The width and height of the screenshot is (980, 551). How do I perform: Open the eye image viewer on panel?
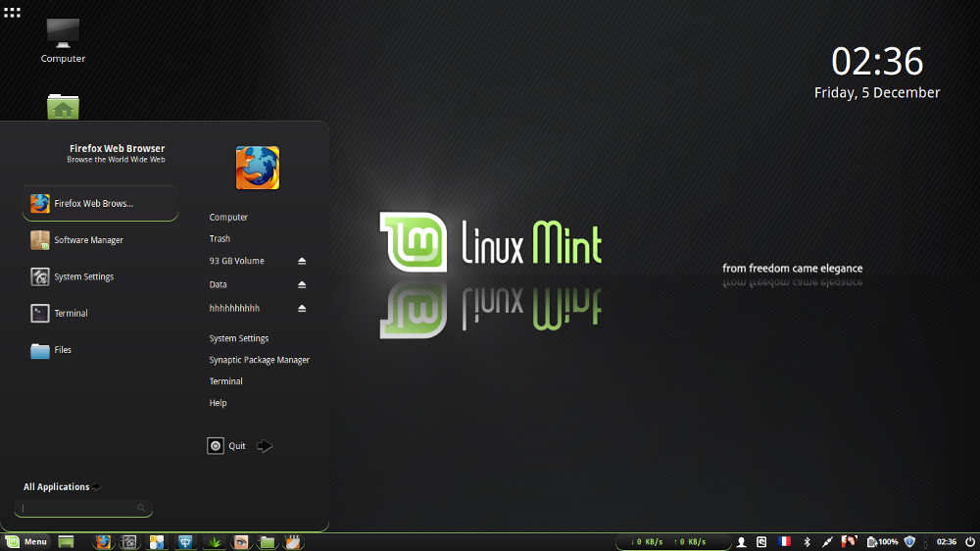pyautogui.click(x=241, y=541)
